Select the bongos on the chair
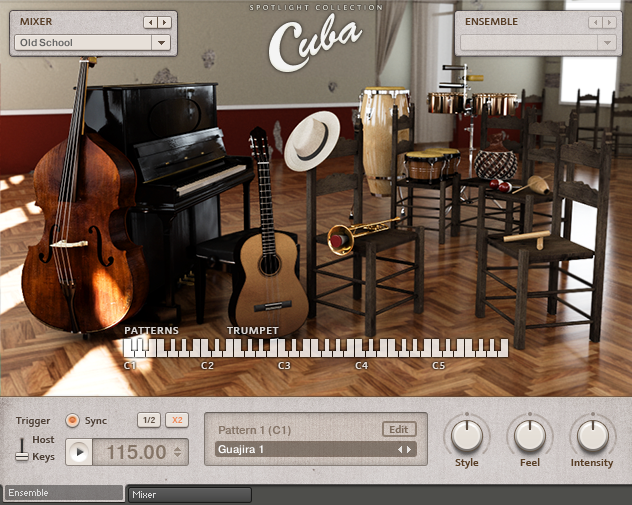This screenshot has height=505, width=632. point(431,164)
